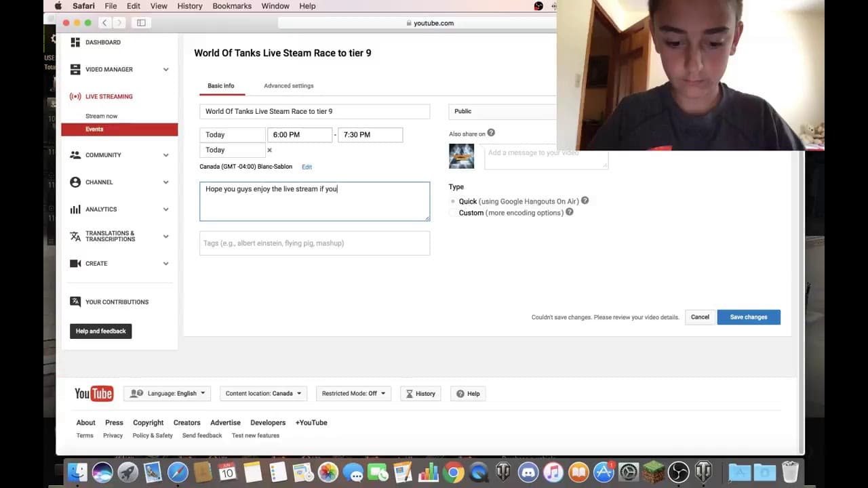Screen dimensions: 868x488
Task: Open the Language: English dropdown
Action: [167, 393]
